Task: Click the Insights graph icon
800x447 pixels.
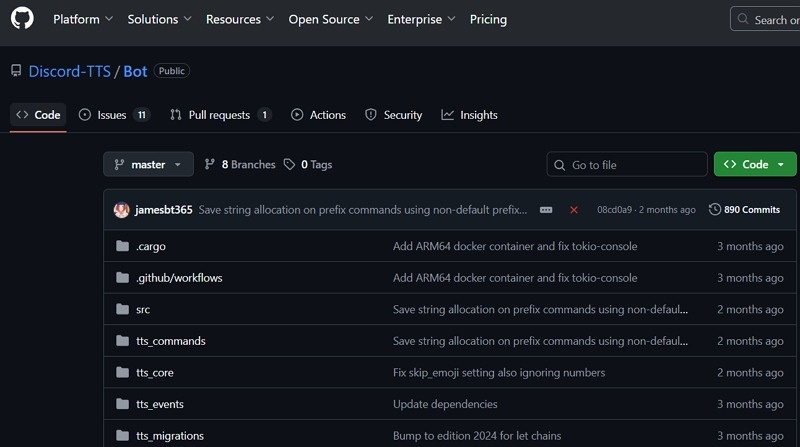Action: coord(447,115)
